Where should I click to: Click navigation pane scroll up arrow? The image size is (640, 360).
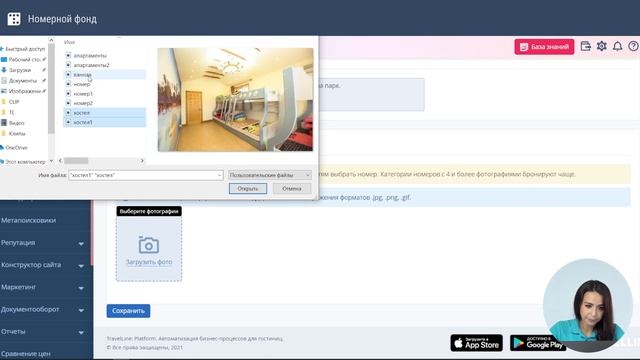(x=51, y=40)
